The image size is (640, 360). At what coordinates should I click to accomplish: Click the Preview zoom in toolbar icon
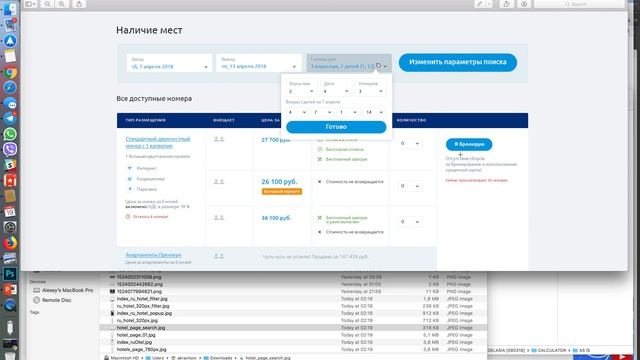pyautogui.click(x=62, y=4)
